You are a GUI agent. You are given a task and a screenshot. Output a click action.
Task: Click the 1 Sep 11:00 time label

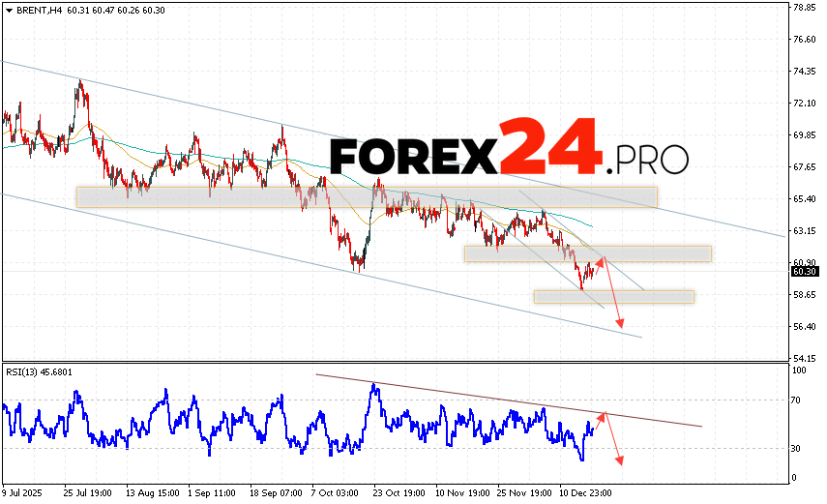(212, 493)
